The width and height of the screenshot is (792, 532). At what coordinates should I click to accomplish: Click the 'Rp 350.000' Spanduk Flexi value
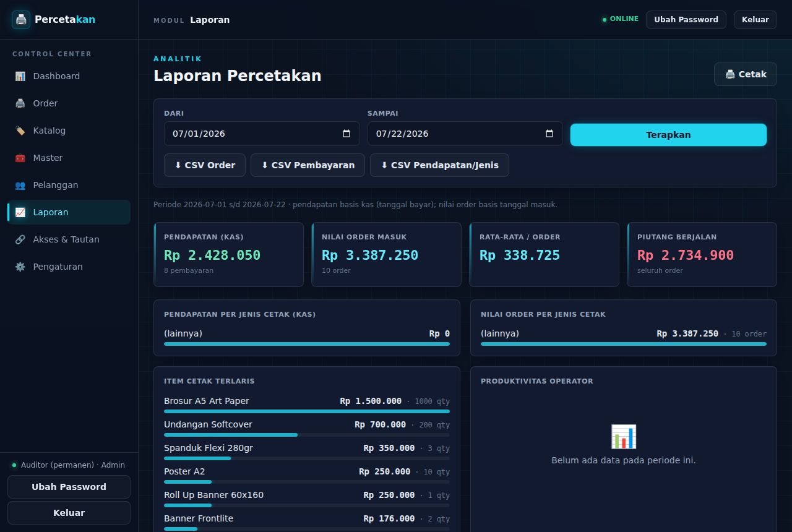tap(389, 448)
